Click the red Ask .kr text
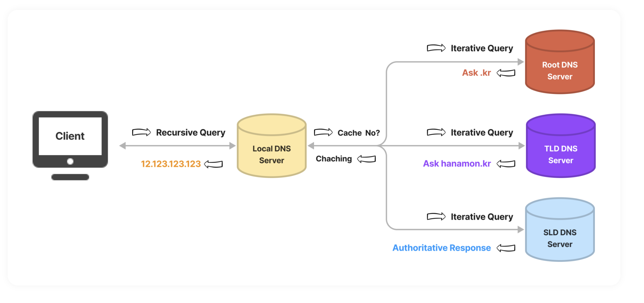The height and width of the screenshot is (303, 644). 476,73
